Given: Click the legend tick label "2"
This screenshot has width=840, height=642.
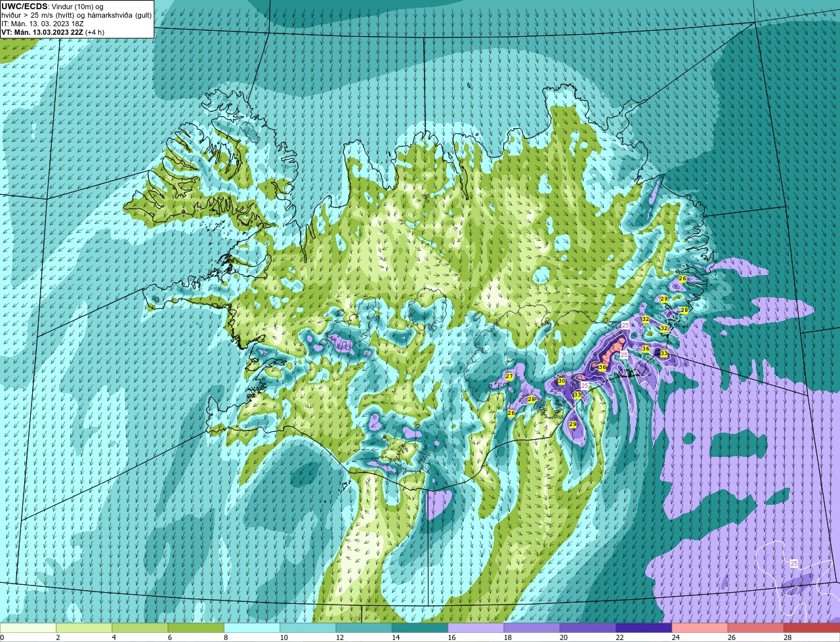Looking at the screenshot, I should (58, 637).
